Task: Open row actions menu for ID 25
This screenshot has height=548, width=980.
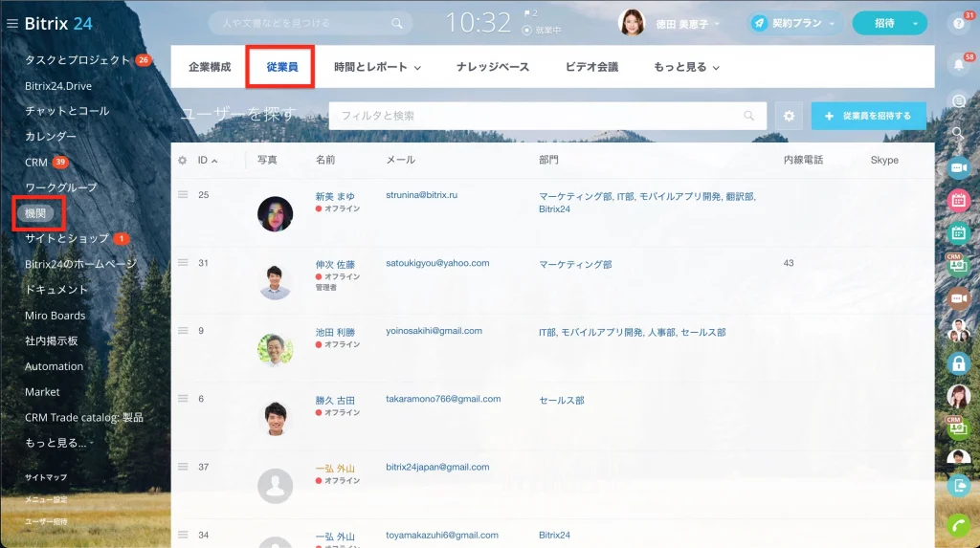Action: pyautogui.click(x=183, y=194)
